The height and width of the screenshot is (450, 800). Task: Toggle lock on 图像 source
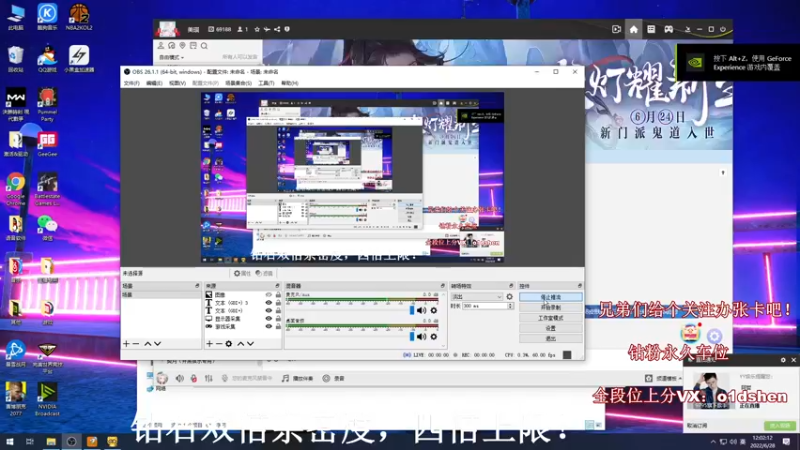278,295
